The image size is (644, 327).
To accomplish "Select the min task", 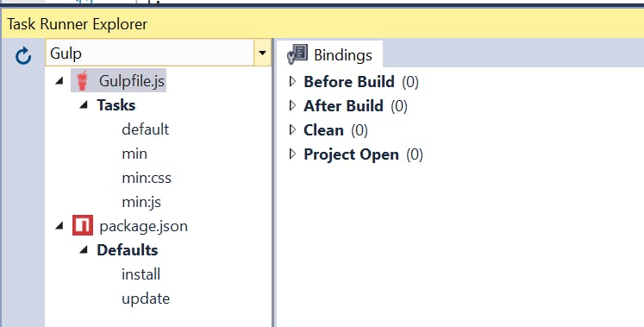I will (134, 154).
